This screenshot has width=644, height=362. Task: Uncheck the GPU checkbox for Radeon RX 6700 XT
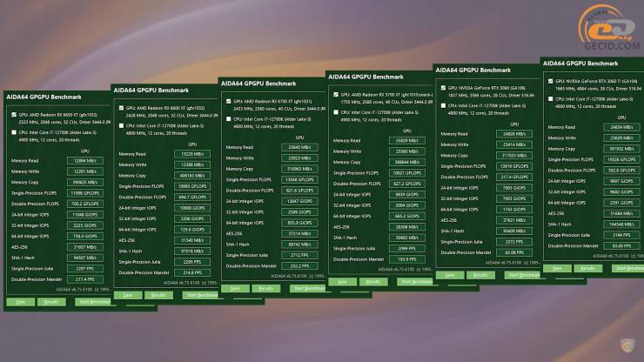228,101
